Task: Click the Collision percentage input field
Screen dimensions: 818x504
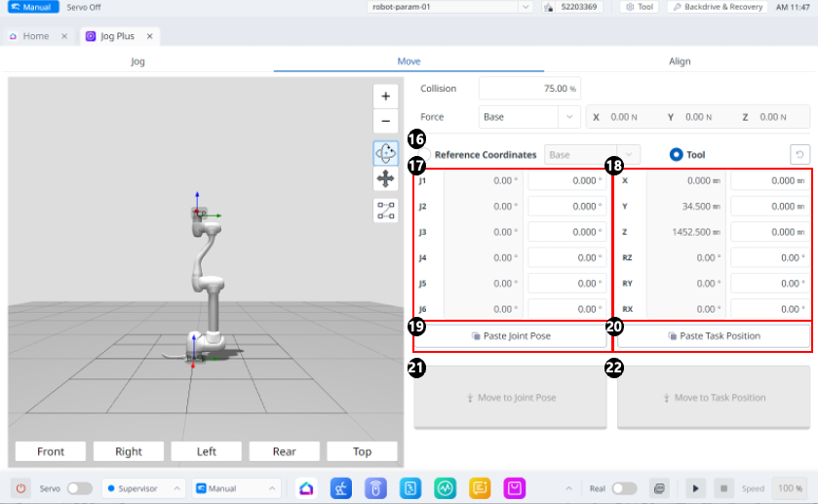Action: click(529, 89)
